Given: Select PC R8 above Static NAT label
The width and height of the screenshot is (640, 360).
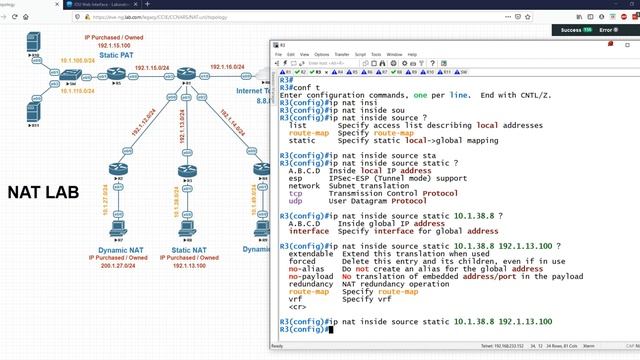Looking at the screenshot, I should coord(187,229).
